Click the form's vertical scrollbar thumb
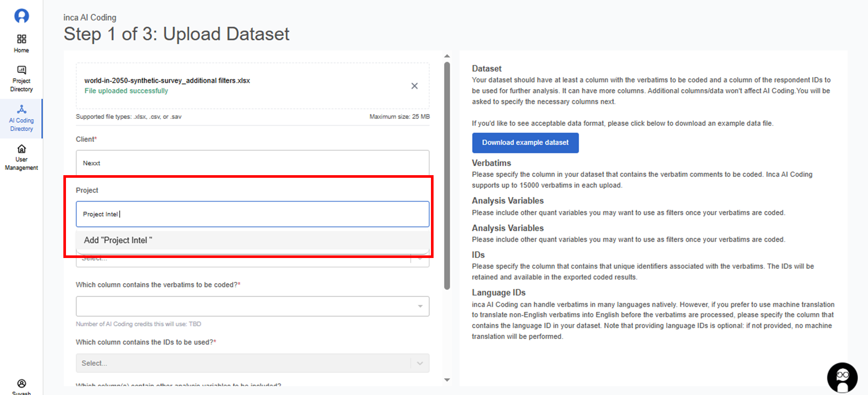The image size is (868, 395). click(x=447, y=173)
